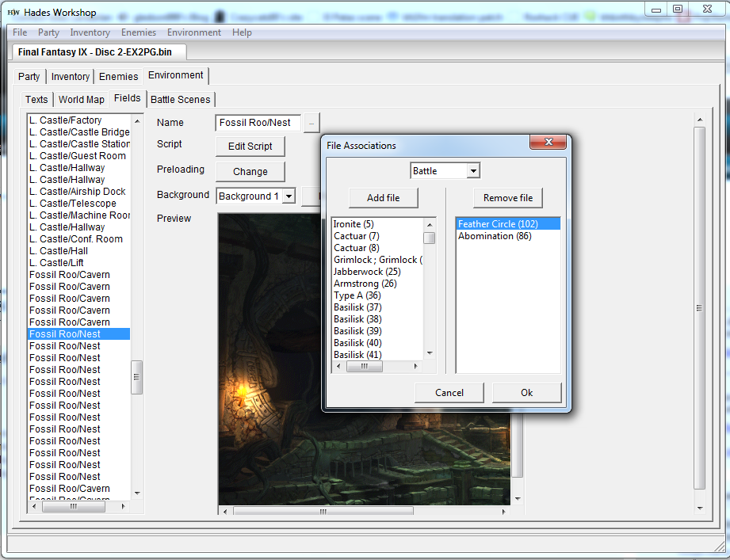Switch to the Party tab

click(29, 76)
